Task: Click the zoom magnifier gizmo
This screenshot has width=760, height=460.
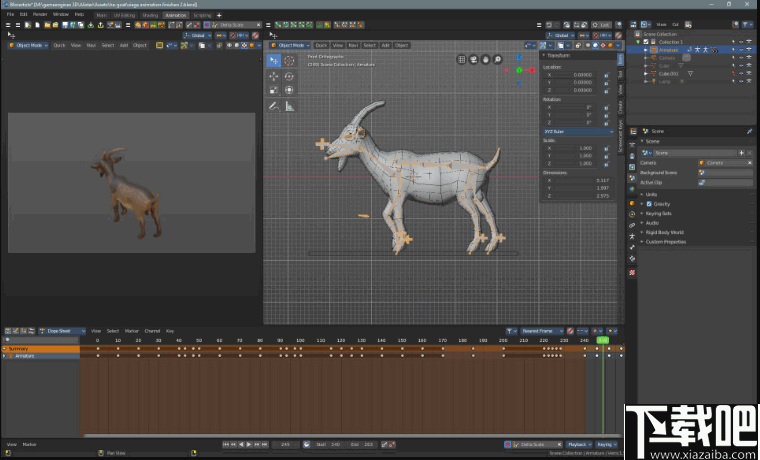Action: (498, 59)
